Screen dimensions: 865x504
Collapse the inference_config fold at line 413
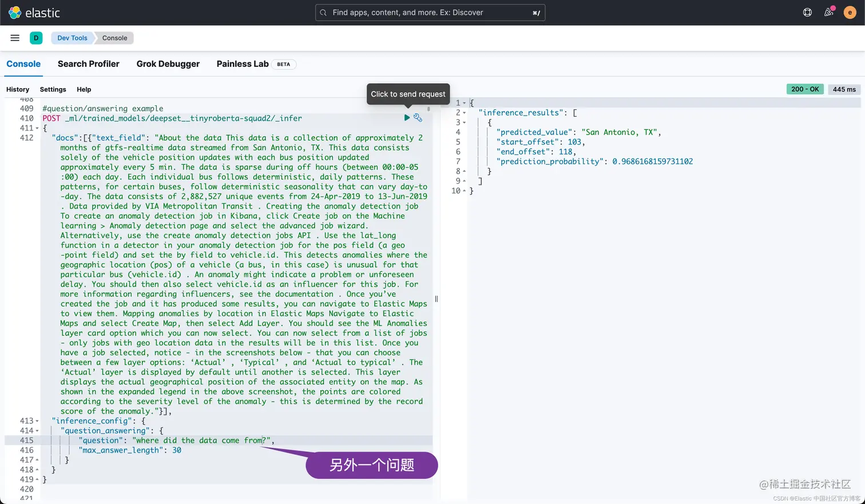tap(37, 421)
